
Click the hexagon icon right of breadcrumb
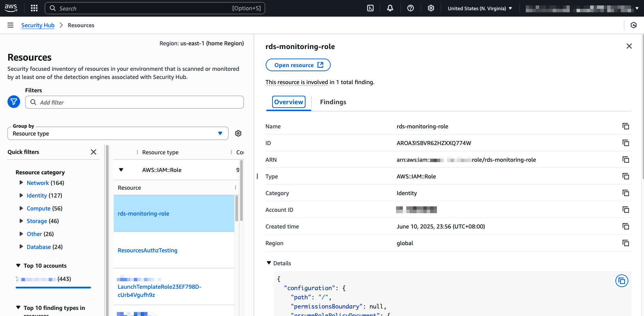[633, 25]
